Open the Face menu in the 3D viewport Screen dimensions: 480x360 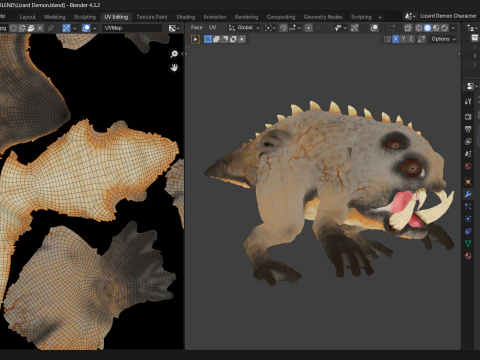197,28
